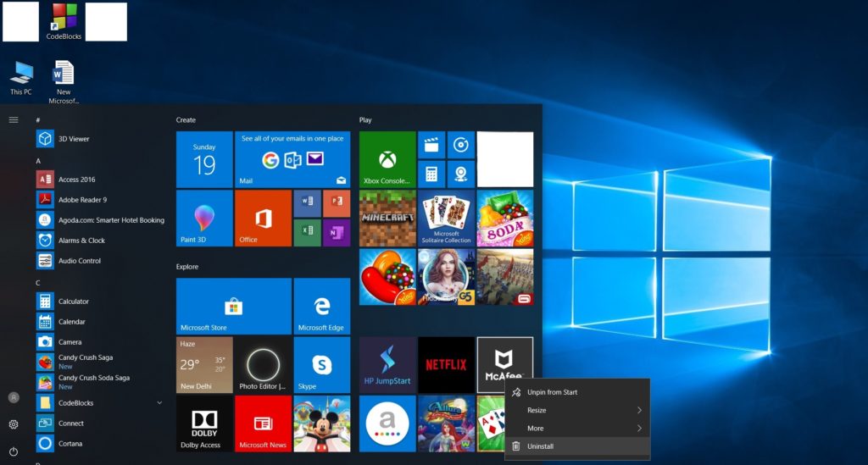868x465 pixels.
Task: Launch the Microsoft Edge tile
Action: coord(321,307)
